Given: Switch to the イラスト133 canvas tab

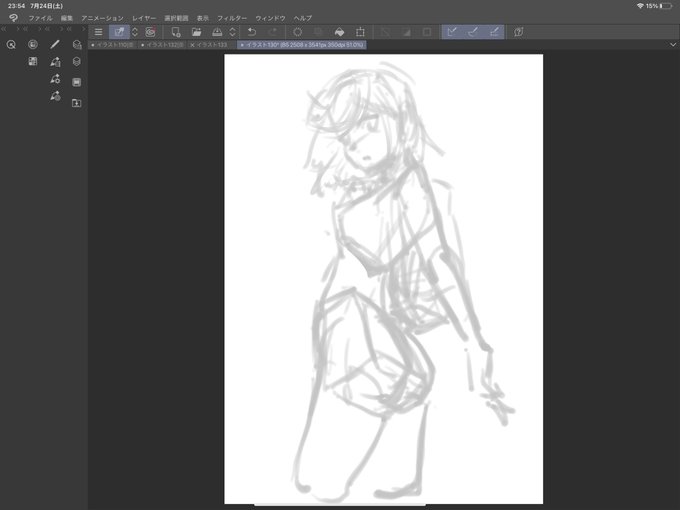Looking at the screenshot, I should (x=212, y=45).
